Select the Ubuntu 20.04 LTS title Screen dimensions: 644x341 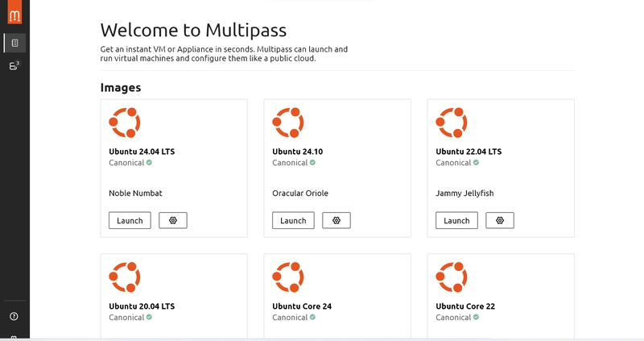click(x=142, y=306)
